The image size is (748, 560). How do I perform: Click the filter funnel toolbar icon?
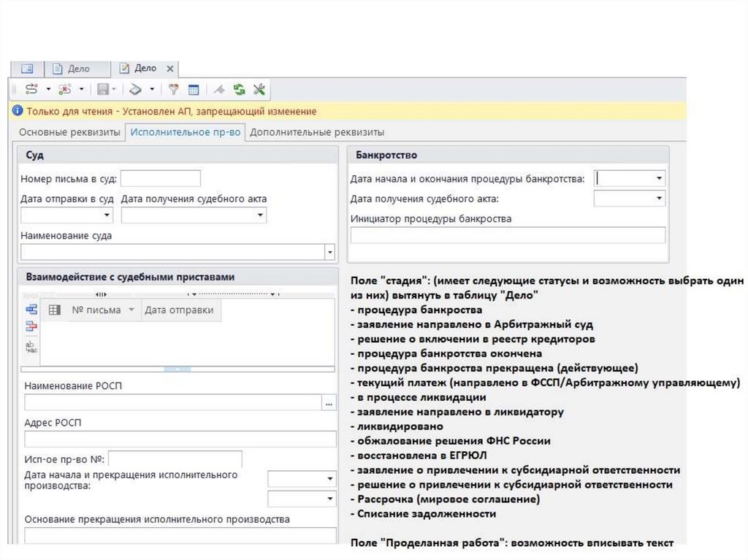pyautogui.click(x=174, y=89)
